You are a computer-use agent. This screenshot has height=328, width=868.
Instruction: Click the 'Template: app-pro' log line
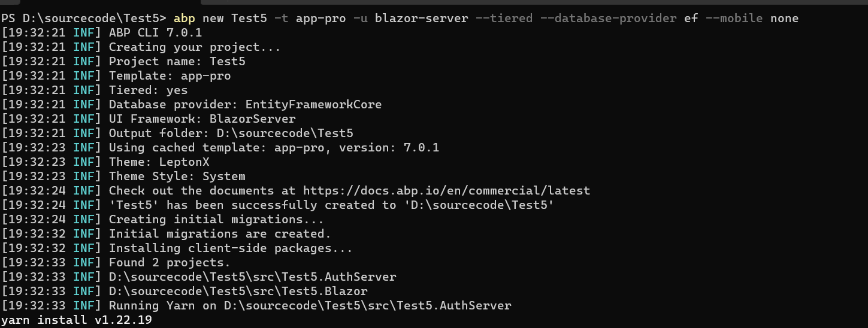[x=170, y=76]
